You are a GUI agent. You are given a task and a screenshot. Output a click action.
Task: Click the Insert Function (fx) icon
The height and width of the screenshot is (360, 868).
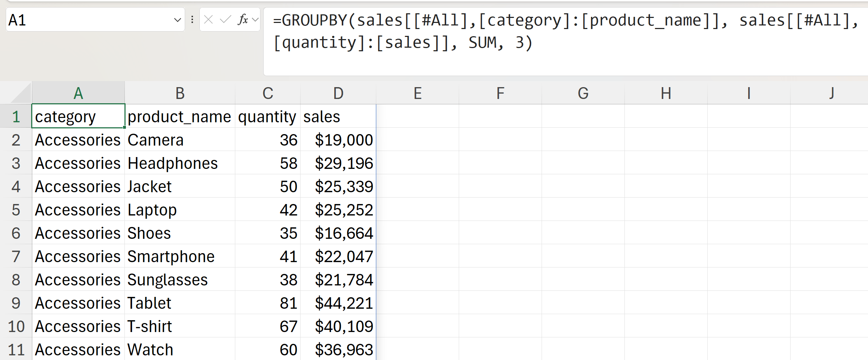click(x=242, y=20)
